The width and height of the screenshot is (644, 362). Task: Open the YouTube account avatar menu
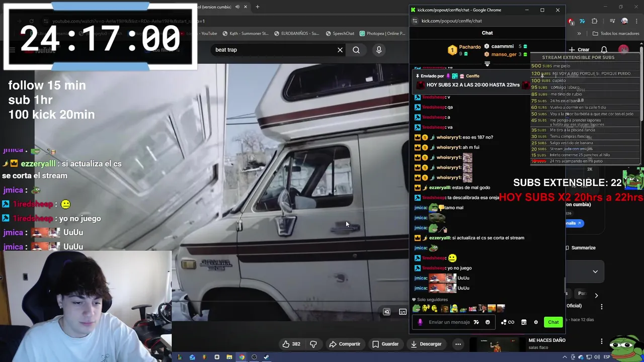pyautogui.click(x=624, y=50)
